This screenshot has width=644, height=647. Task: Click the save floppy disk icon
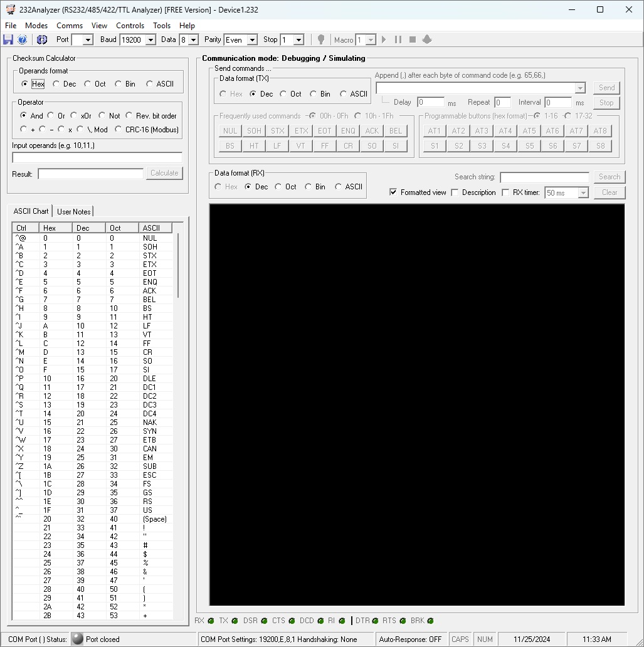tap(8, 39)
